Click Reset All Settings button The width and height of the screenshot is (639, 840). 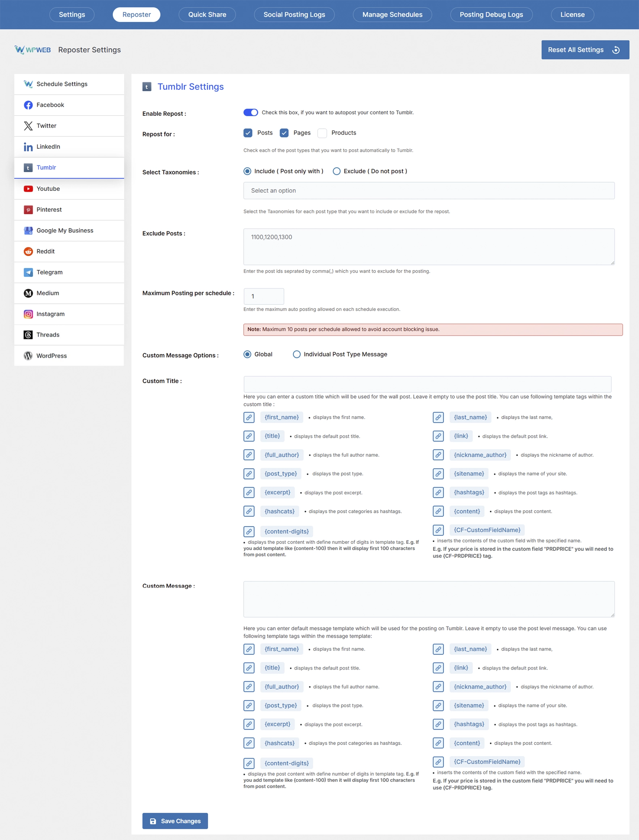tap(585, 50)
